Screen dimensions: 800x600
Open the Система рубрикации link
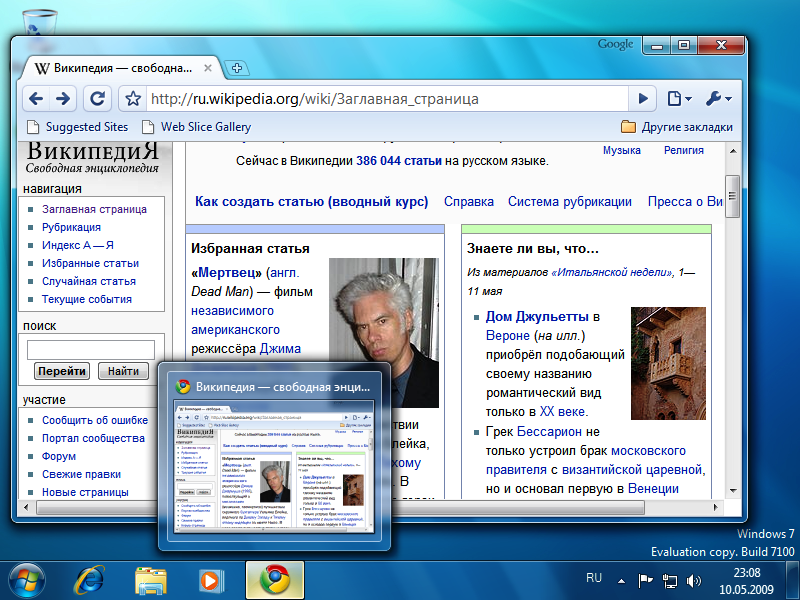[569, 202]
